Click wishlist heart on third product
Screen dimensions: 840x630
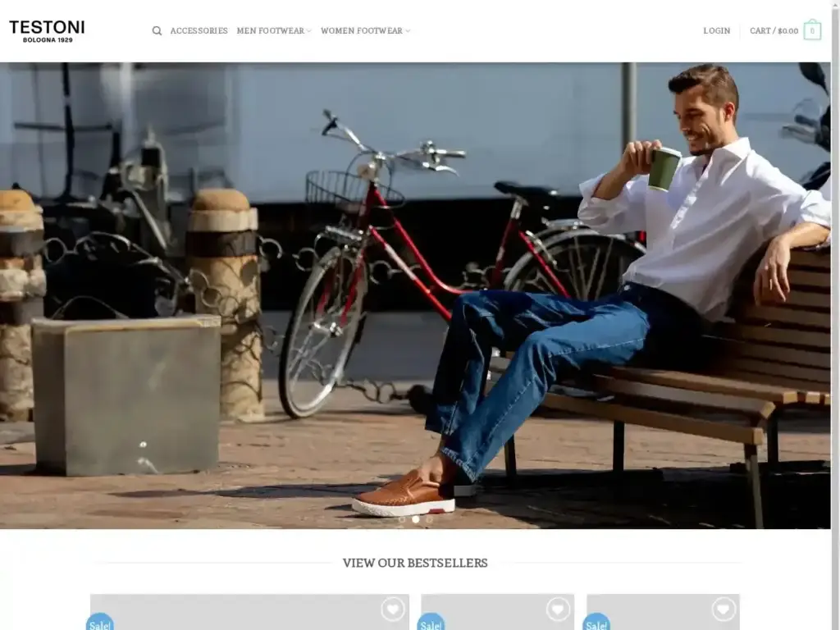pos(724,609)
